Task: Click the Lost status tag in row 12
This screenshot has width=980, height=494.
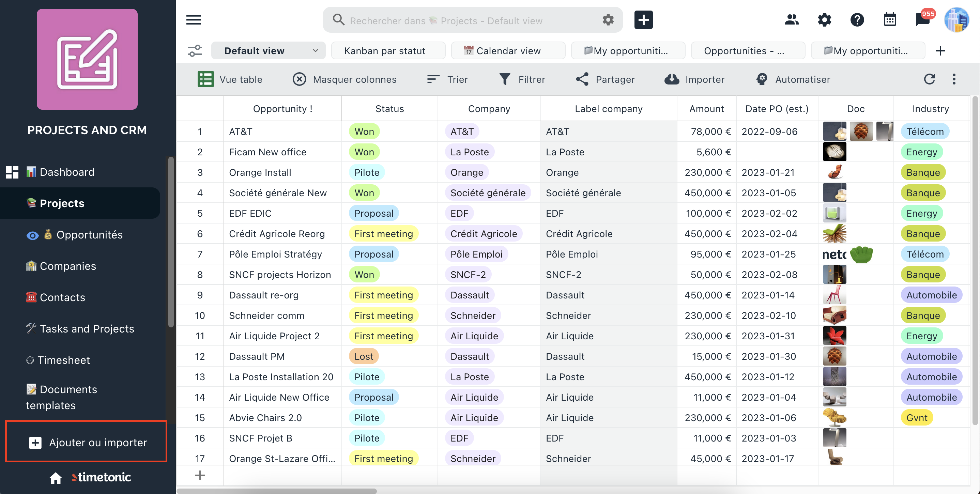Action: click(364, 356)
